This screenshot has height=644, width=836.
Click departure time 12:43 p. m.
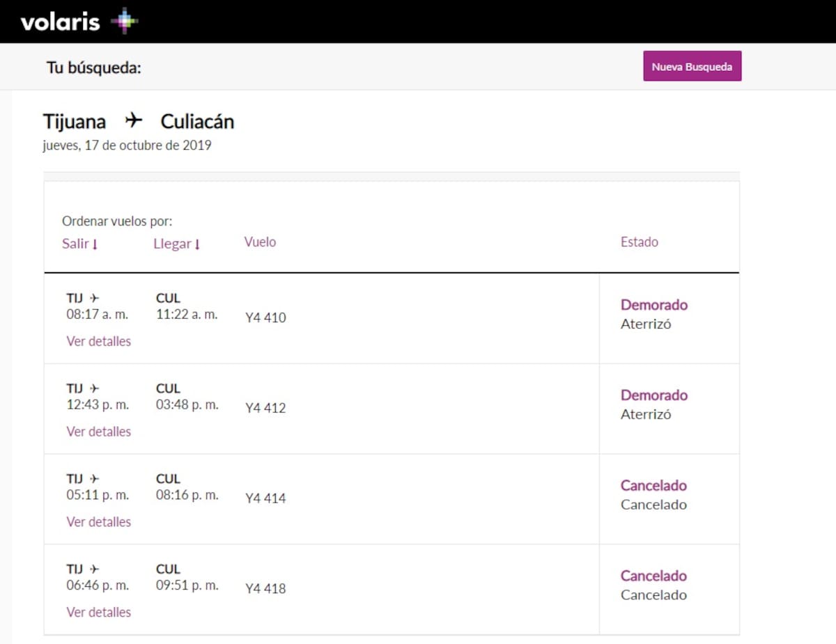98,405
